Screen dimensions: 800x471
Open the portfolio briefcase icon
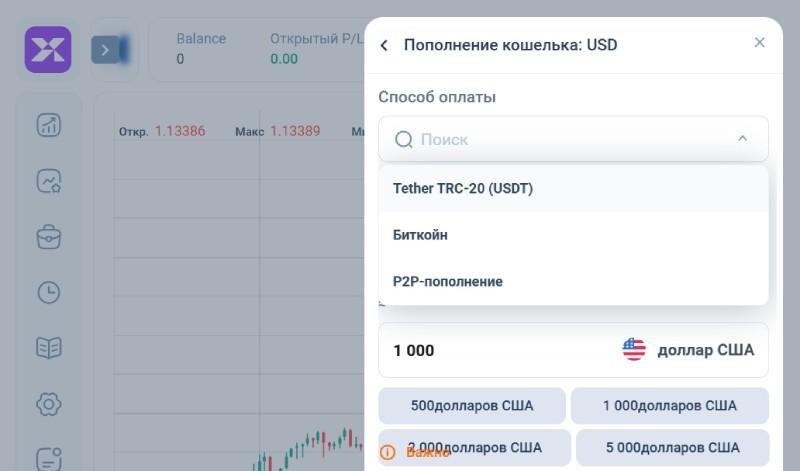[49, 237]
